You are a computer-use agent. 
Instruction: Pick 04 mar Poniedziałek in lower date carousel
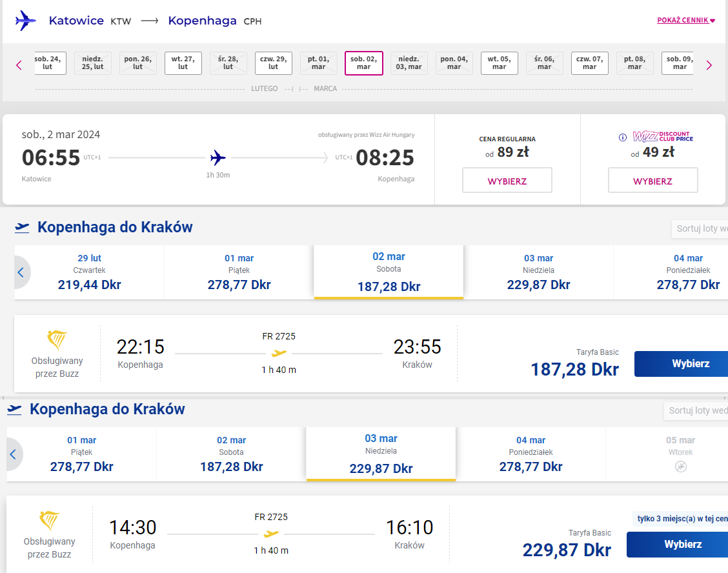coord(531,454)
